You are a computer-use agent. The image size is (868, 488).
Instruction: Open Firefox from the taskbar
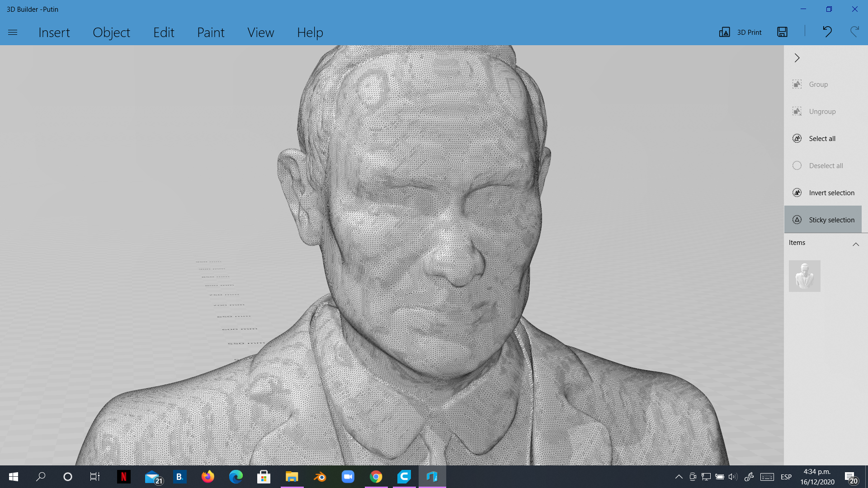[208, 477]
